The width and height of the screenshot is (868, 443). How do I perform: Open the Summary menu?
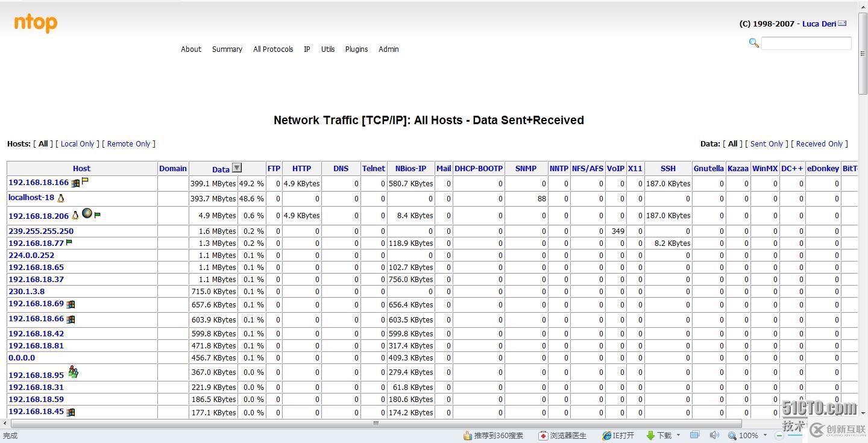pyautogui.click(x=227, y=49)
